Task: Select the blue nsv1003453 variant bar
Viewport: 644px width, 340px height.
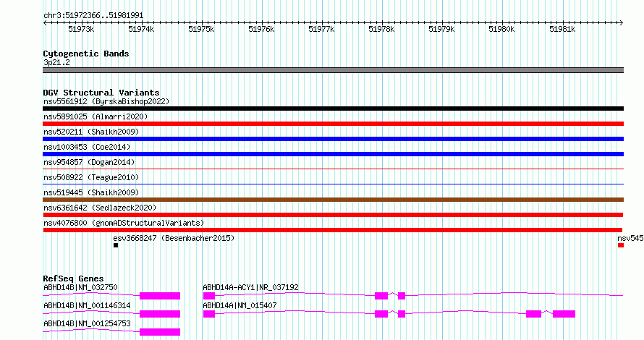Action: (x=333, y=154)
